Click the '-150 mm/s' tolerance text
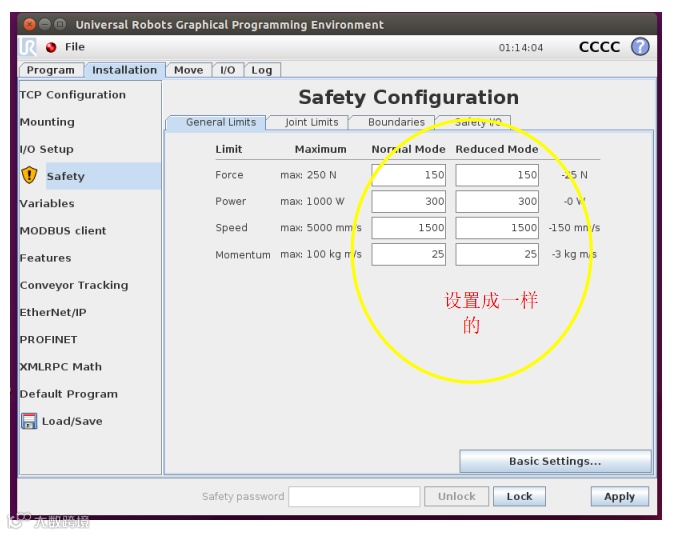The width and height of the screenshot is (675, 535). click(574, 227)
